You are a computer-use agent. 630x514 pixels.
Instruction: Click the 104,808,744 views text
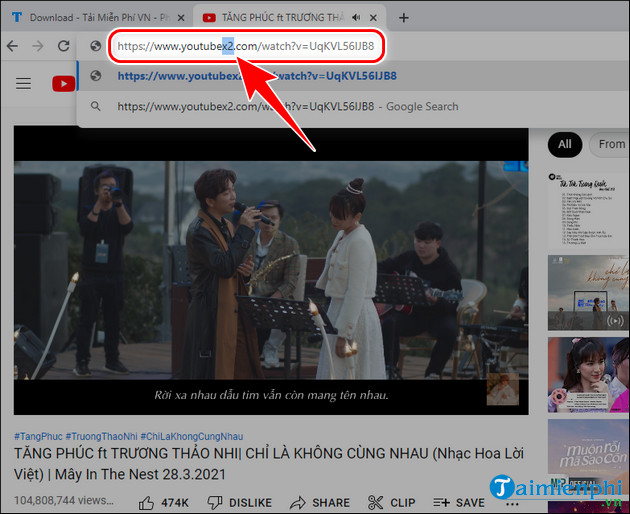pyautogui.click(x=64, y=500)
